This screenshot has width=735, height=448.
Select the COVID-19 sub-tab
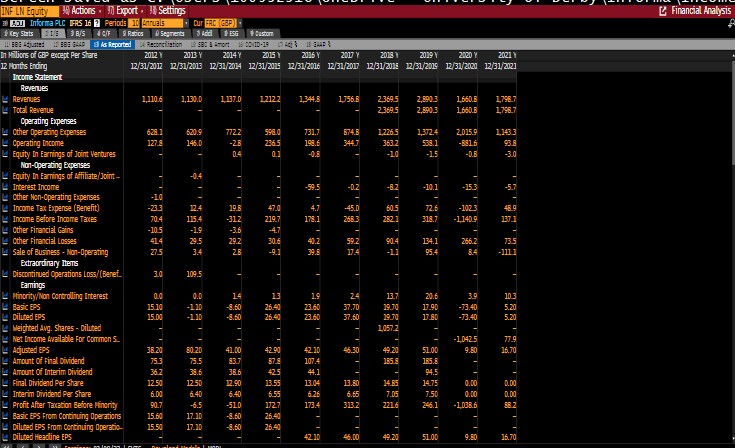click(x=253, y=45)
